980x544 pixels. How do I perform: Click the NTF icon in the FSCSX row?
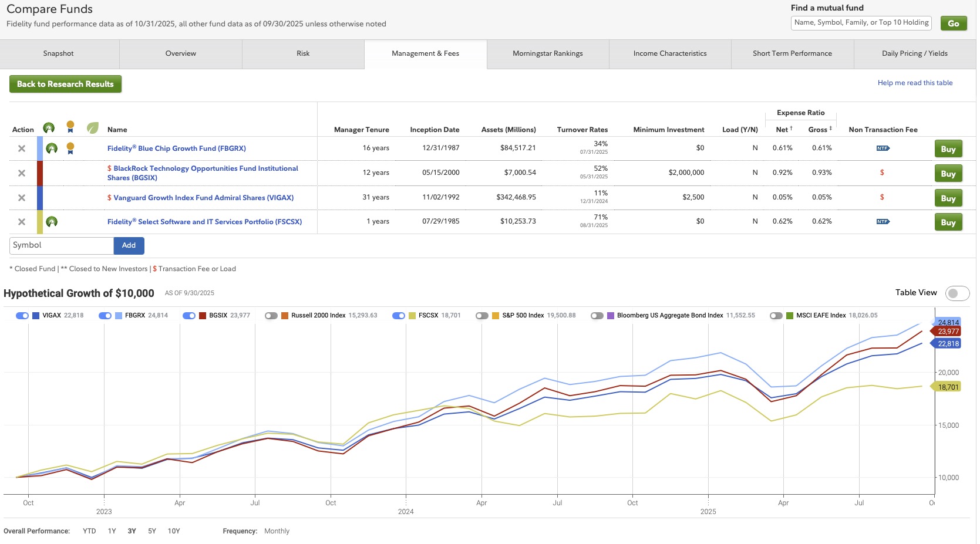click(x=883, y=222)
